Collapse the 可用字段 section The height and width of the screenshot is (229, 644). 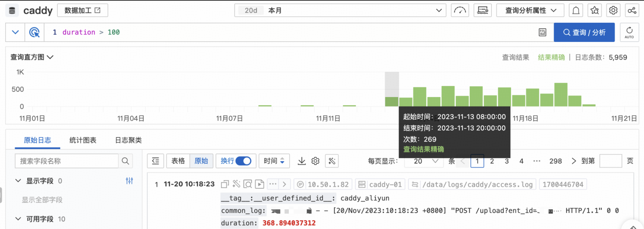(18, 219)
